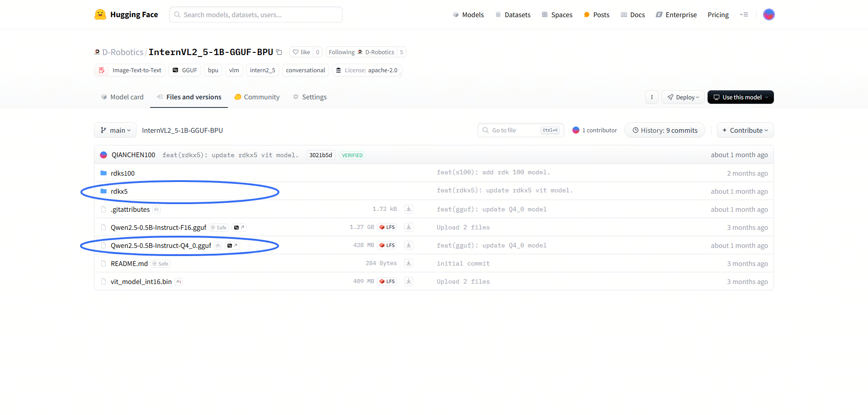Open GGUF viewer for F16 gguf file
Image resolution: width=868 pixels, height=415 pixels.
239,227
